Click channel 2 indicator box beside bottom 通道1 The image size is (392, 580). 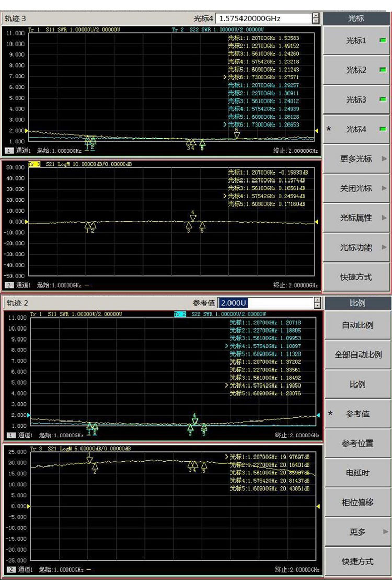(x=10, y=570)
